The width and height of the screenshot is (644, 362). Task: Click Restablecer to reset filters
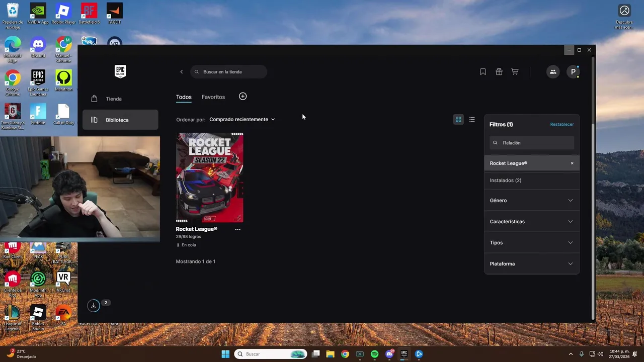[562, 124]
